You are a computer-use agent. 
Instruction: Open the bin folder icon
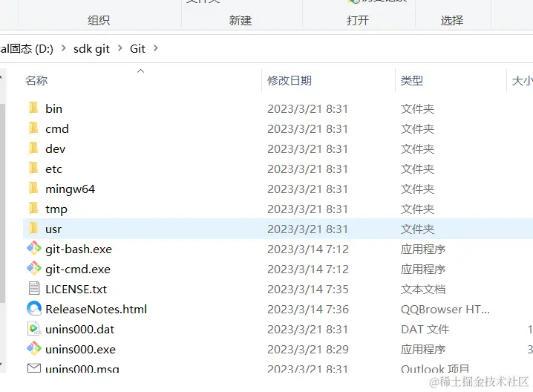click(33, 109)
